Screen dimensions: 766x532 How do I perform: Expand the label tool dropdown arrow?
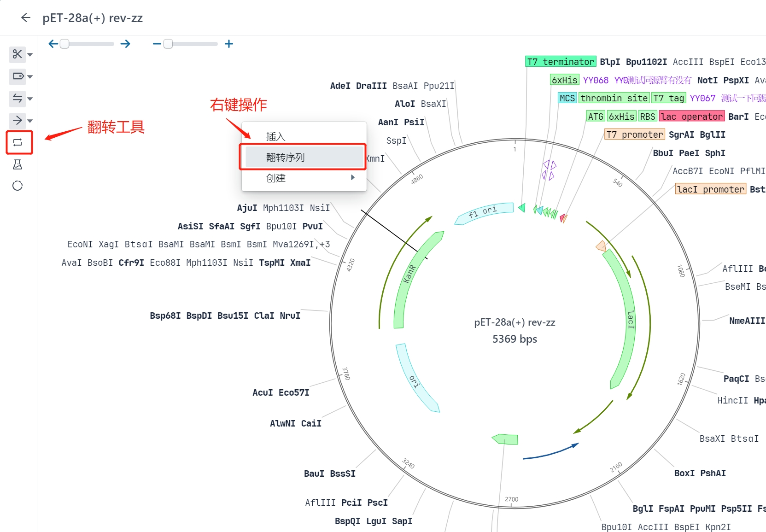coord(30,77)
